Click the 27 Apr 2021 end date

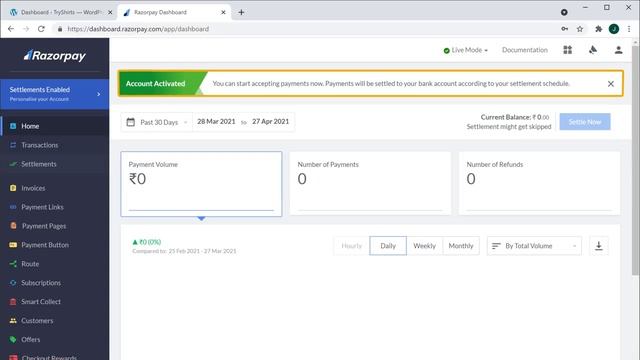(x=270, y=122)
